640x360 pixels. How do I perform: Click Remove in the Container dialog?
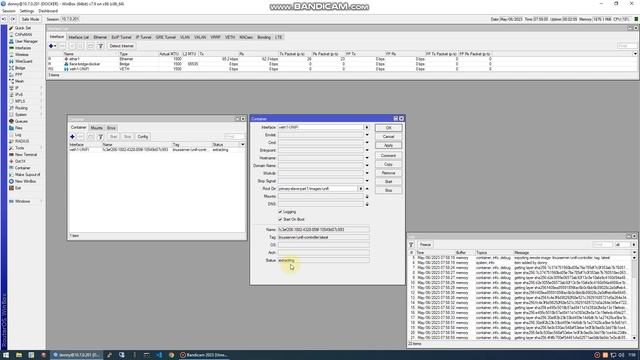(388, 173)
